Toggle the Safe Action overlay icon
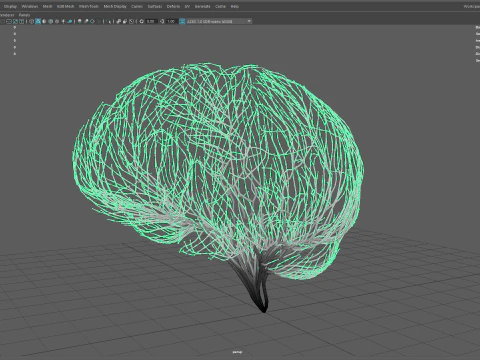The height and width of the screenshot is (360, 480). point(15,21)
